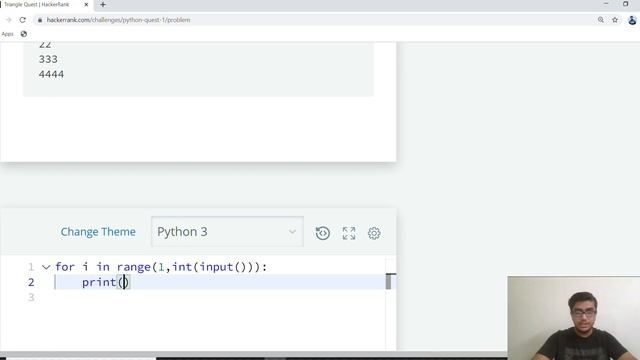Click sample output line 4444
Screen dimensions: 640x360
(x=51, y=74)
